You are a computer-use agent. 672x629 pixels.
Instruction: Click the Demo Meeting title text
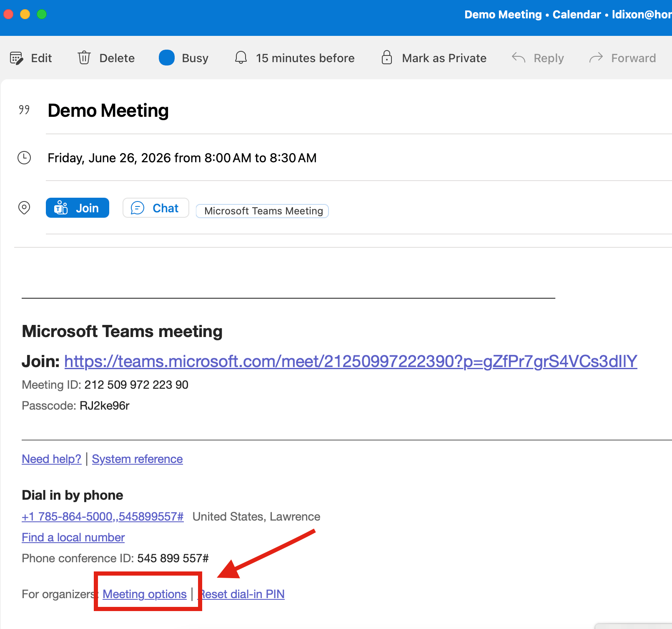(108, 111)
